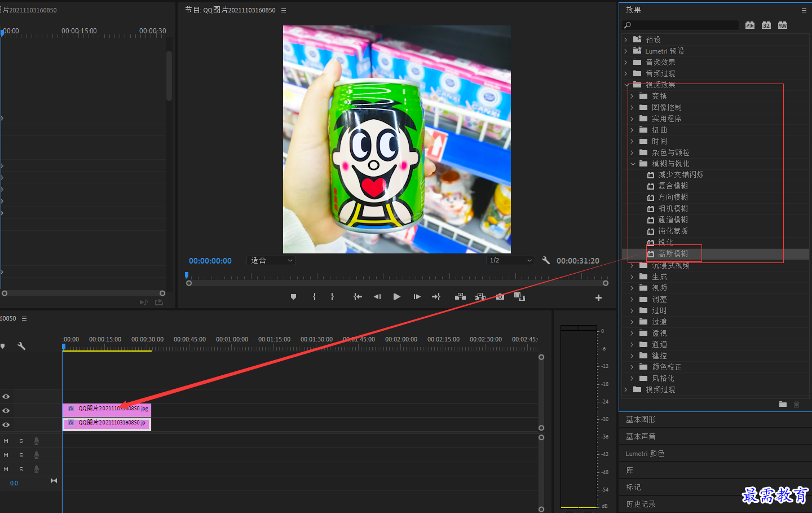This screenshot has width=812, height=513.
Task: Open Program monitor settings wrench
Action: (x=546, y=260)
